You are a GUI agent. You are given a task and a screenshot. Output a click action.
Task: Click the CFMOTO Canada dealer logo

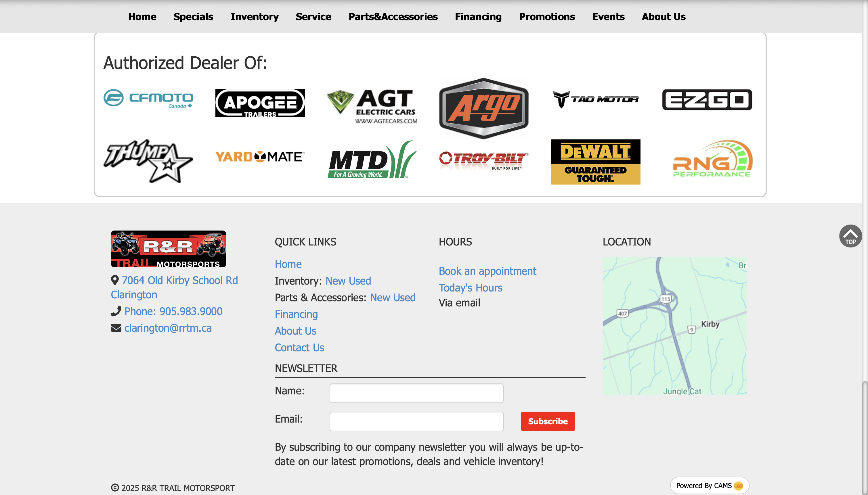coord(148,99)
